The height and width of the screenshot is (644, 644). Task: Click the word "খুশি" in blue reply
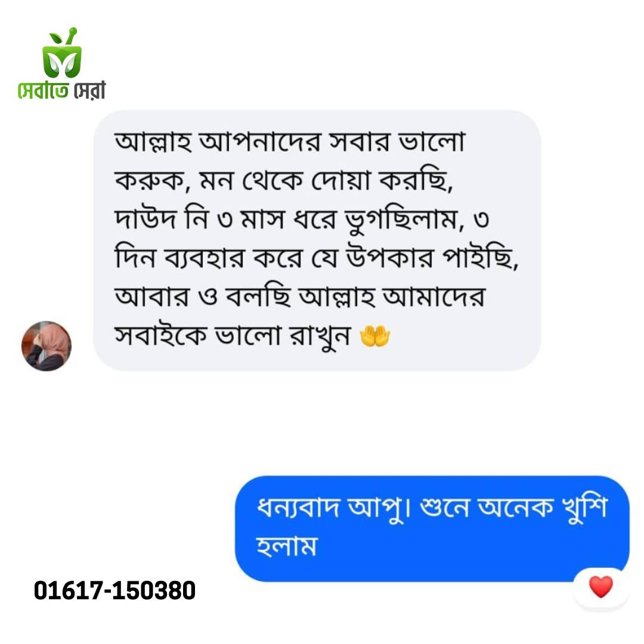point(585,509)
